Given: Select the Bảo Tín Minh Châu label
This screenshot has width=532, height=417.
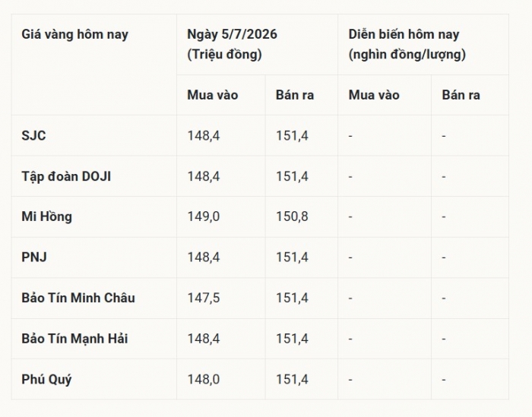Looking at the screenshot, I should tap(78, 298).
